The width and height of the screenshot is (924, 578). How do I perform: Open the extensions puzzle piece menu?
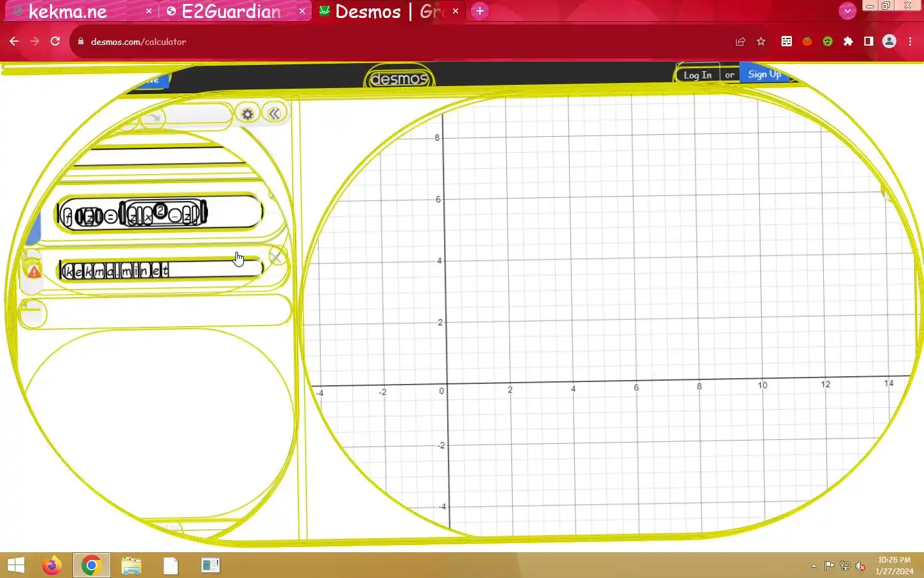coord(848,42)
